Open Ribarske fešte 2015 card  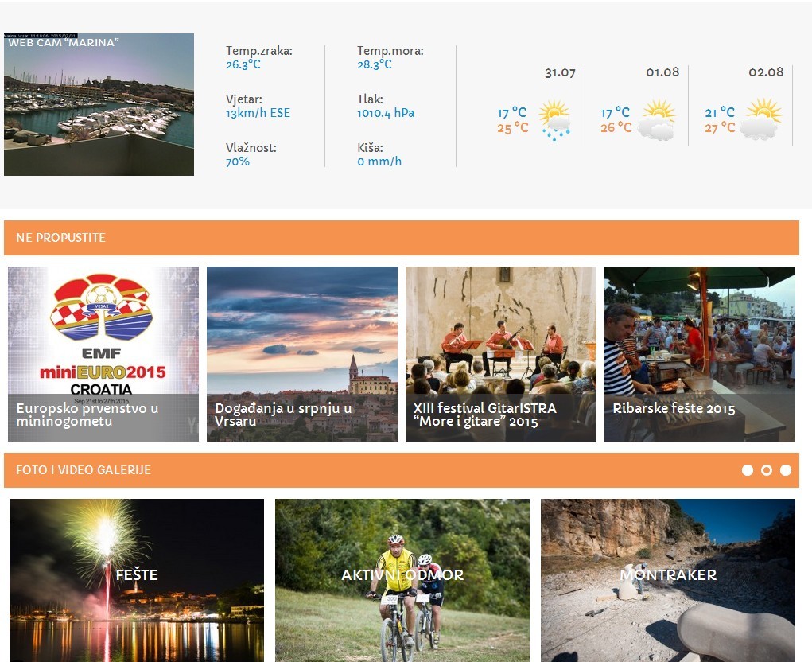[700, 354]
